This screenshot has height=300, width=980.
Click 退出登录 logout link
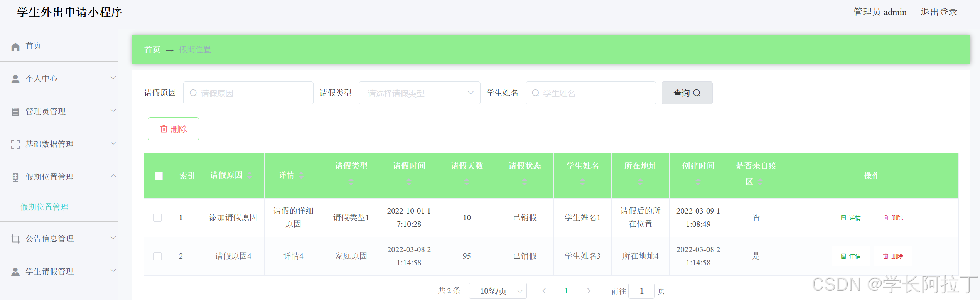(939, 12)
